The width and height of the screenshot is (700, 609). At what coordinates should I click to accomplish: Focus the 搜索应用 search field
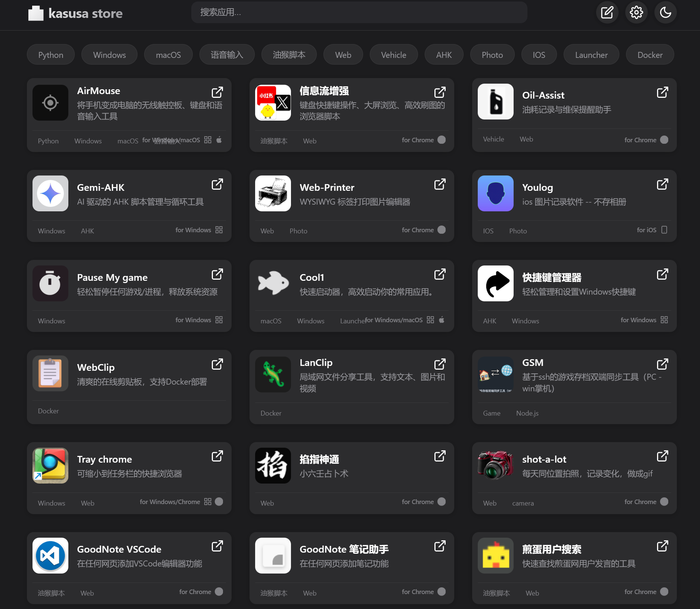pyautogui.click(x=359, y=12)
